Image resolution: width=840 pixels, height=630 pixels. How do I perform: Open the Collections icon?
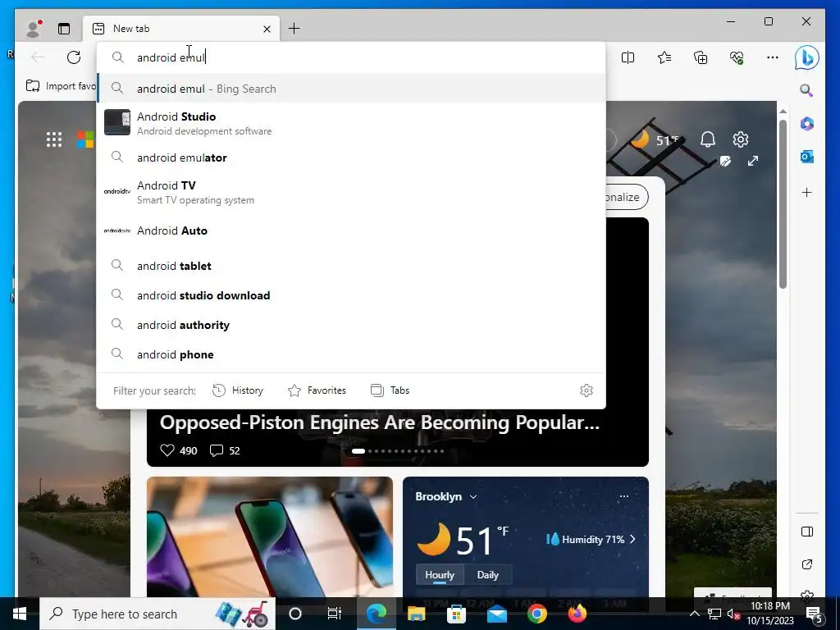coord(701,57)
